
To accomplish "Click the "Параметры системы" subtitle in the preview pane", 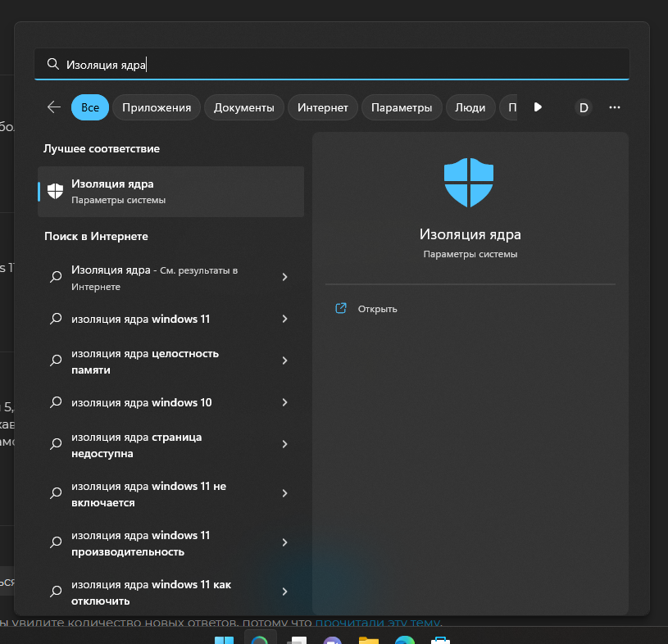I will tap(470, 254).
